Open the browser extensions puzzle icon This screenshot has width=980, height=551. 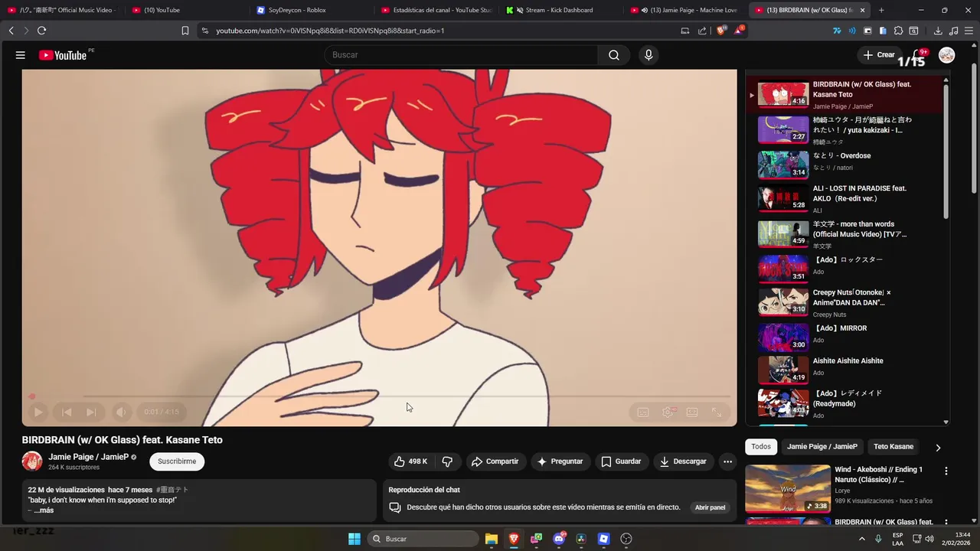(x=898, y=31)
